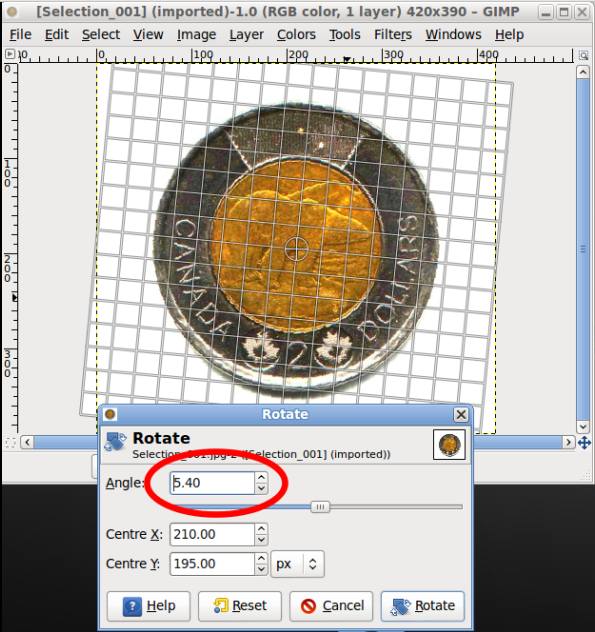The image size is (595, 632).
Task: Click the Rotate tool icon in dialog header
Action: click(115, 442)
